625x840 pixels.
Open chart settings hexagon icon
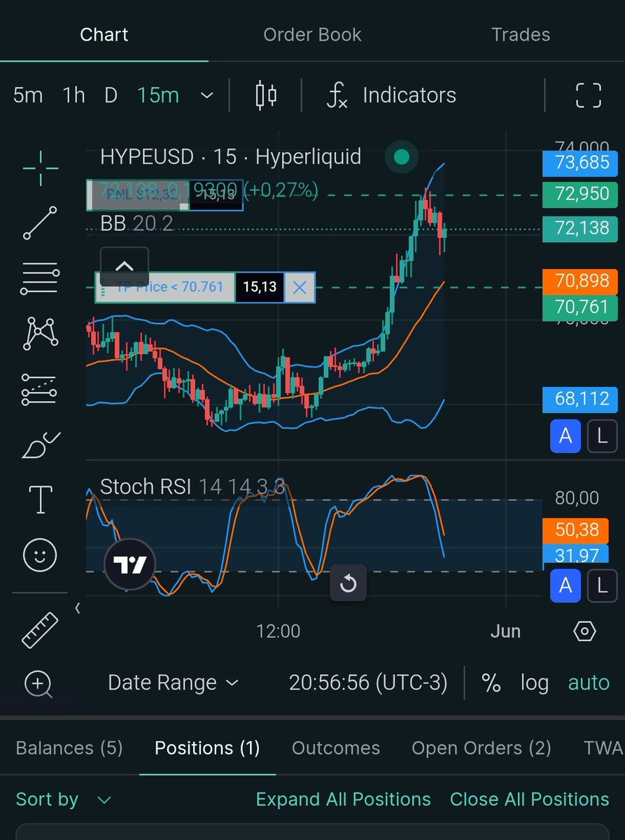(584, 631)
